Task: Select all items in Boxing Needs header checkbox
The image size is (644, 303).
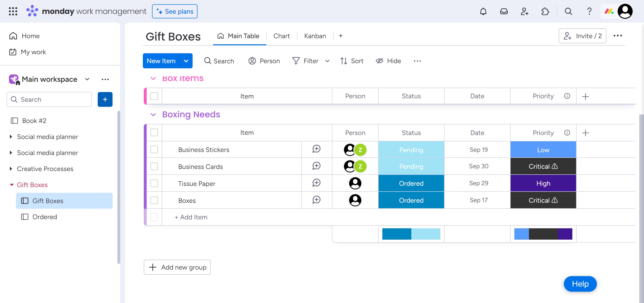Action: click(x=154, y=133)
